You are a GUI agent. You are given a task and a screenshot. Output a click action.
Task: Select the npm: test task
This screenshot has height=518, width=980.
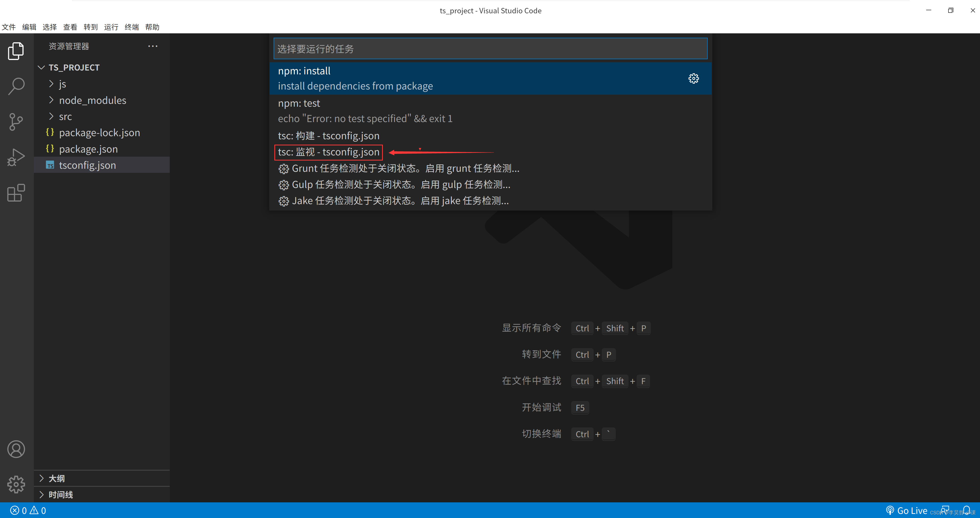coord(490,111)
